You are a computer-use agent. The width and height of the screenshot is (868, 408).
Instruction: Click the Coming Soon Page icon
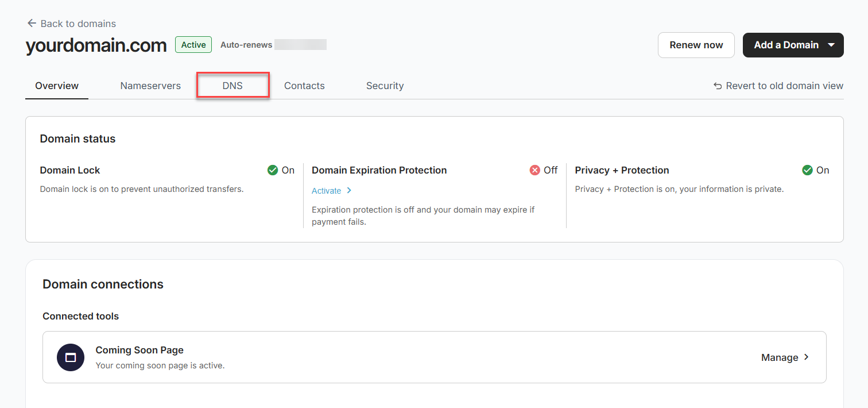click(x=71, y=357)
